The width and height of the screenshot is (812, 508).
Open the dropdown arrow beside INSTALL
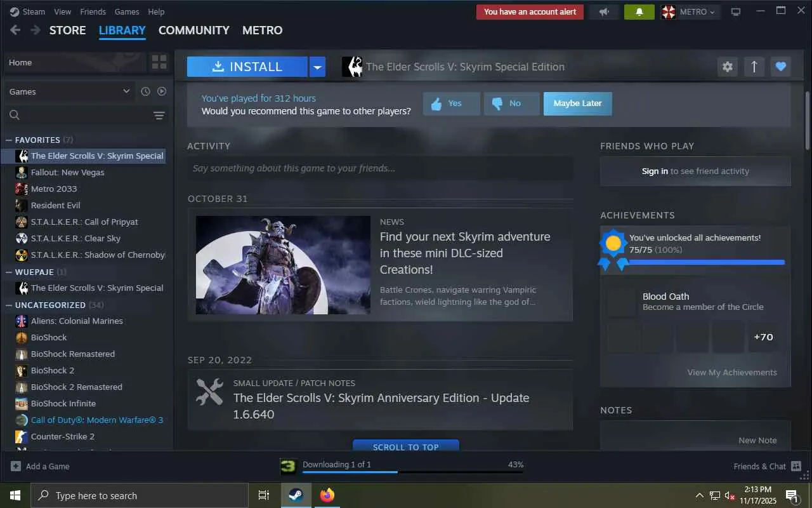[317, 67]
